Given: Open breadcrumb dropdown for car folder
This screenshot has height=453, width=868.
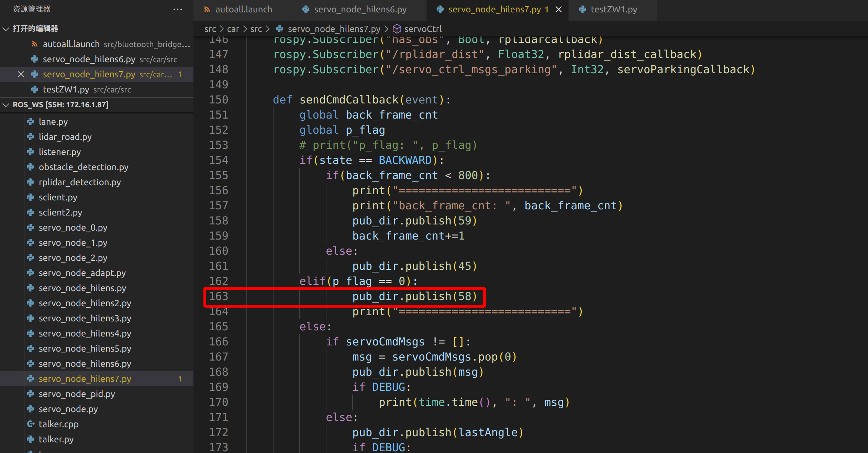Looking at the screenshot, I should 233,29.
